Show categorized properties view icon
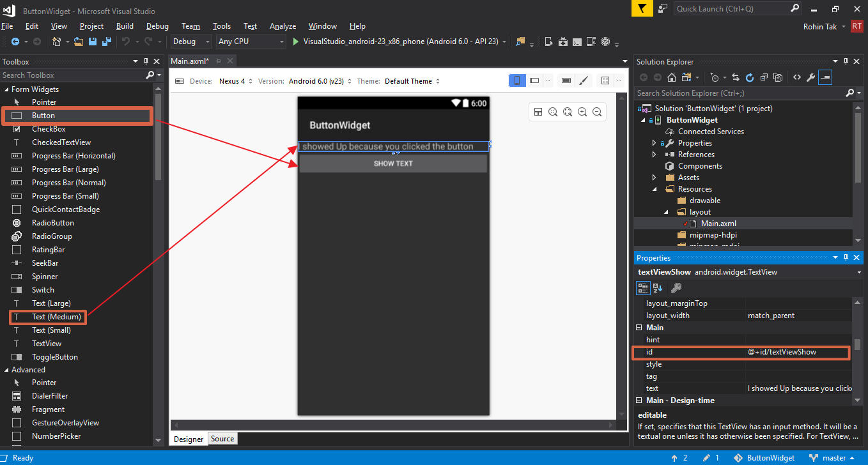Viewport: 868px width, 465px height. pos(644,288)
